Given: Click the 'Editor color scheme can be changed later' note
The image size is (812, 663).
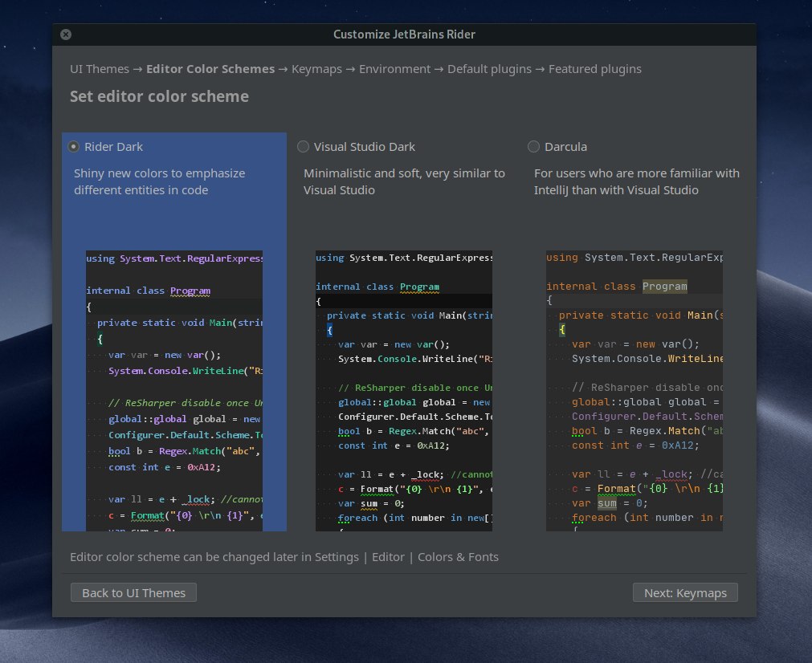Looking at the screenshot, I should (x=284, y=557).
